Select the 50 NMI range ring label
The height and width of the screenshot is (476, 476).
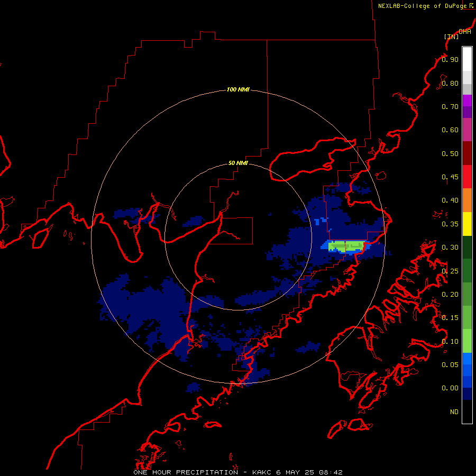click(x=238, y=163)
